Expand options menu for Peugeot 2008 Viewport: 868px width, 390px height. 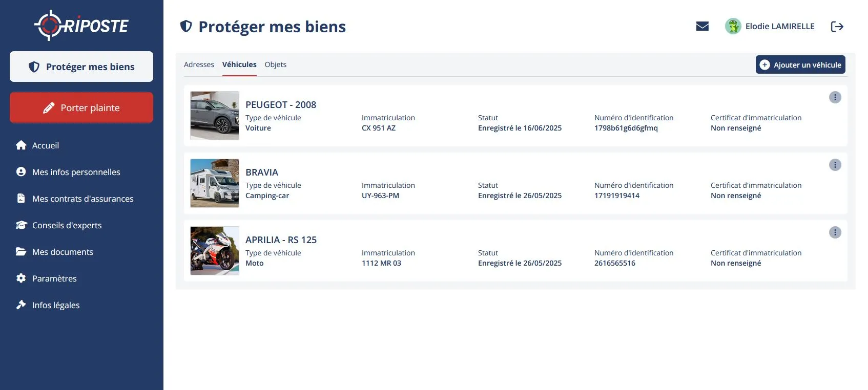coord(835,97)
